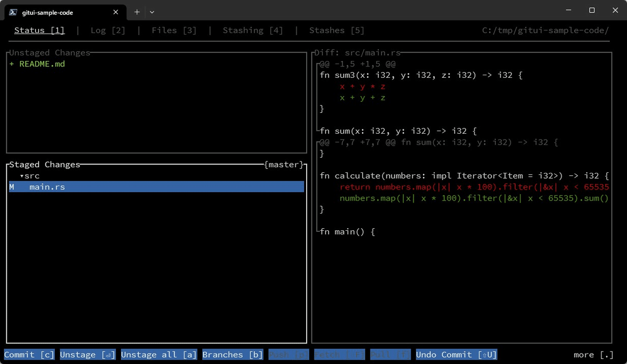
Task: Switch to the Status [1] tab
Action: pos(39,30)
